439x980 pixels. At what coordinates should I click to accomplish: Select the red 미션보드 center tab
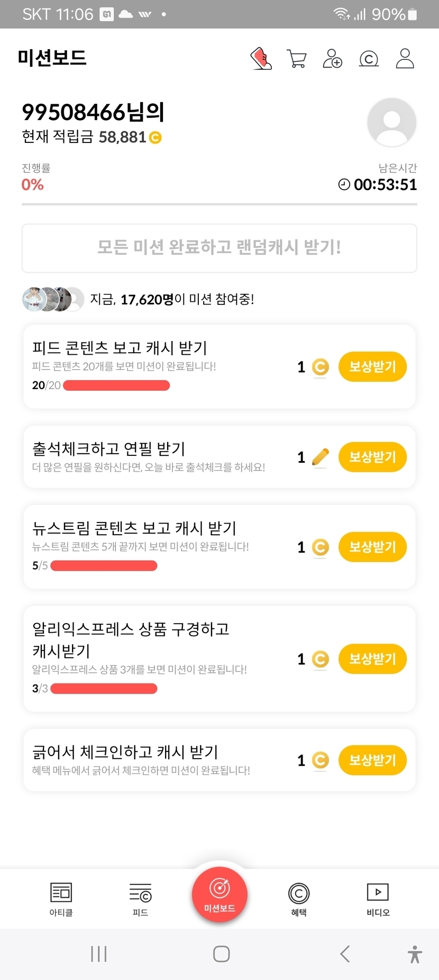pos(219,894)
